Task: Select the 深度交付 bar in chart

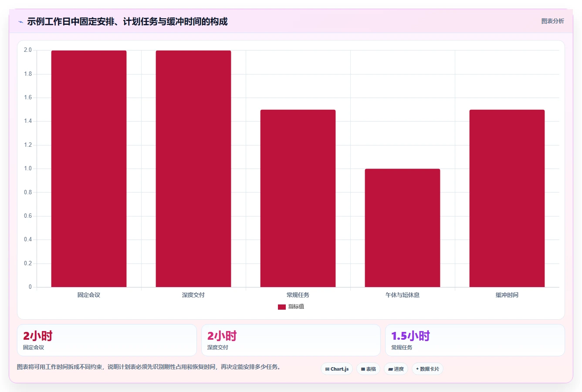Action: click(193, 169)
